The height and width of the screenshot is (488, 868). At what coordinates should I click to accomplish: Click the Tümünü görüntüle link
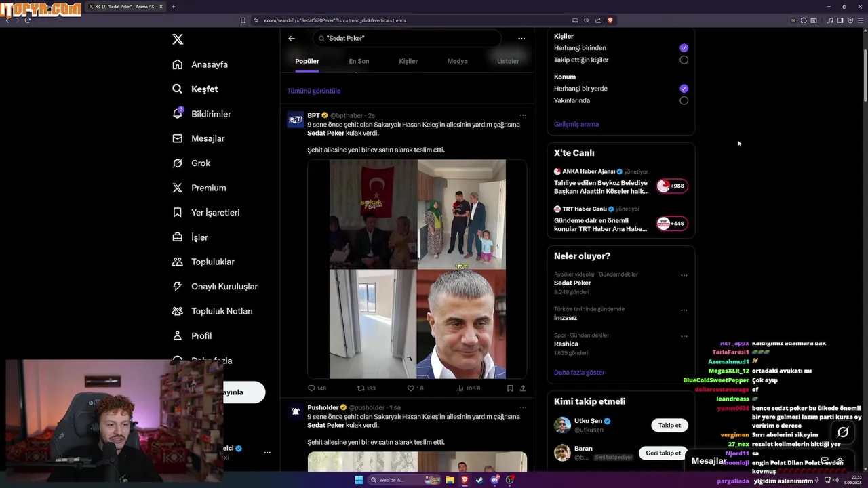click(313, 91)
